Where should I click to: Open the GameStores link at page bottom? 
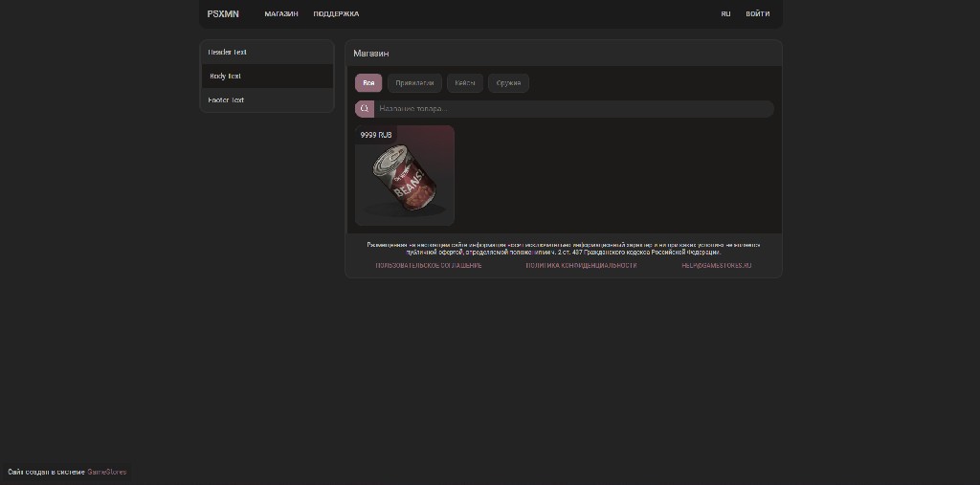107,472
